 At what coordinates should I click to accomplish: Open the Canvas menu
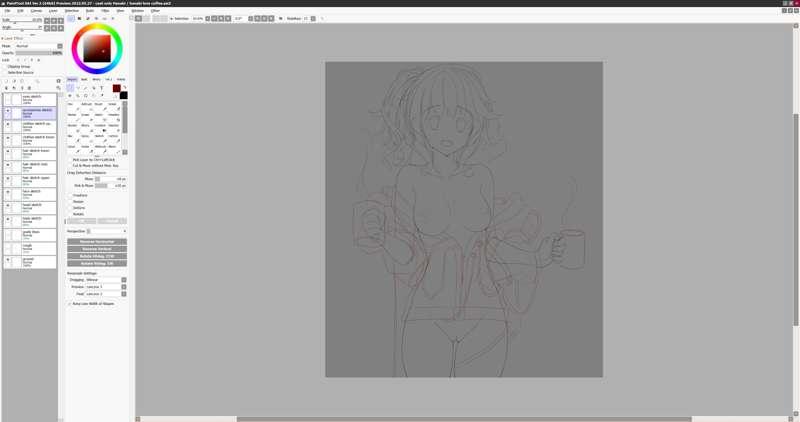36,10
